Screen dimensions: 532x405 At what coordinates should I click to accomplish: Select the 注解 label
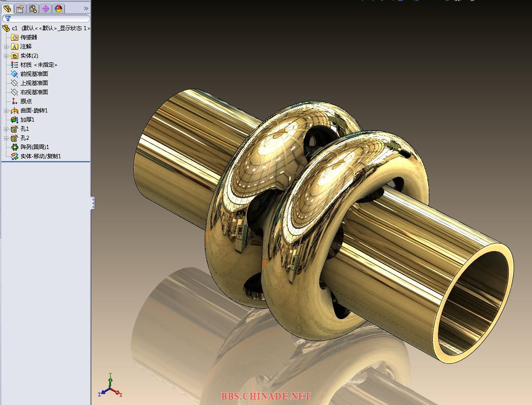[x=26, y=47]
